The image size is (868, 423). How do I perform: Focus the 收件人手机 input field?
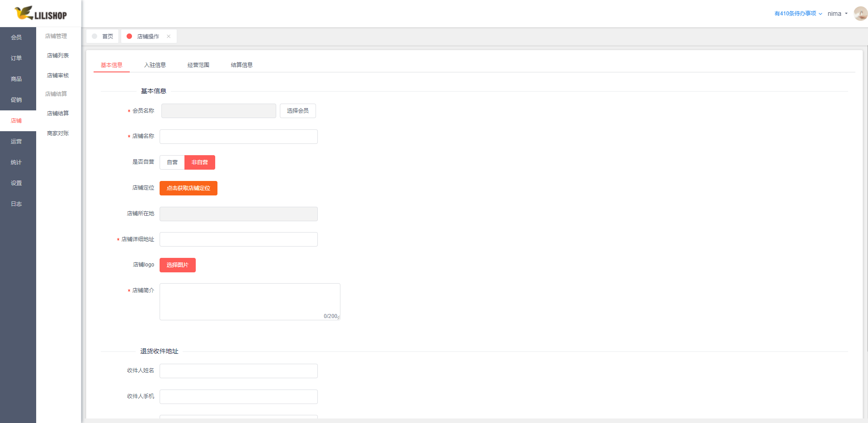[x=239, y=397]
